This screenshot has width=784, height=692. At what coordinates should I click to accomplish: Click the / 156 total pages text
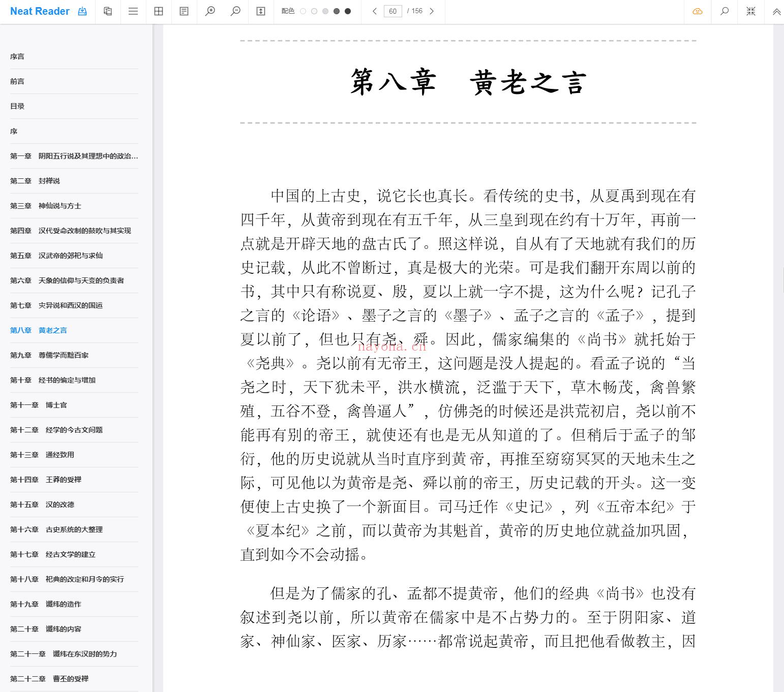[x=415, y=11]
